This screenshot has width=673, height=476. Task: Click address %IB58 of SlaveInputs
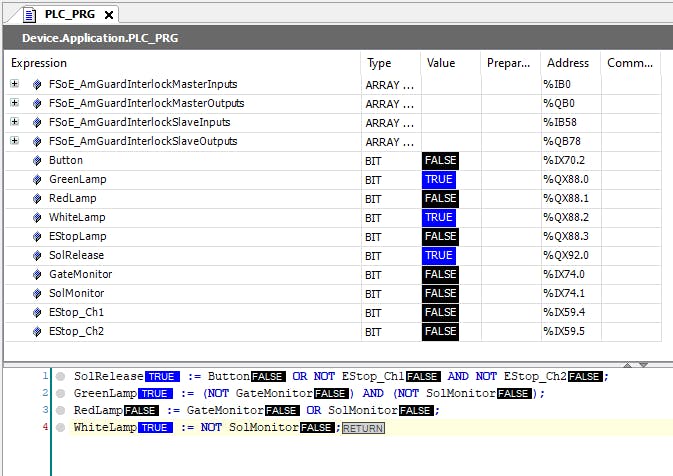pyautogui.click(x=560, y=122)
